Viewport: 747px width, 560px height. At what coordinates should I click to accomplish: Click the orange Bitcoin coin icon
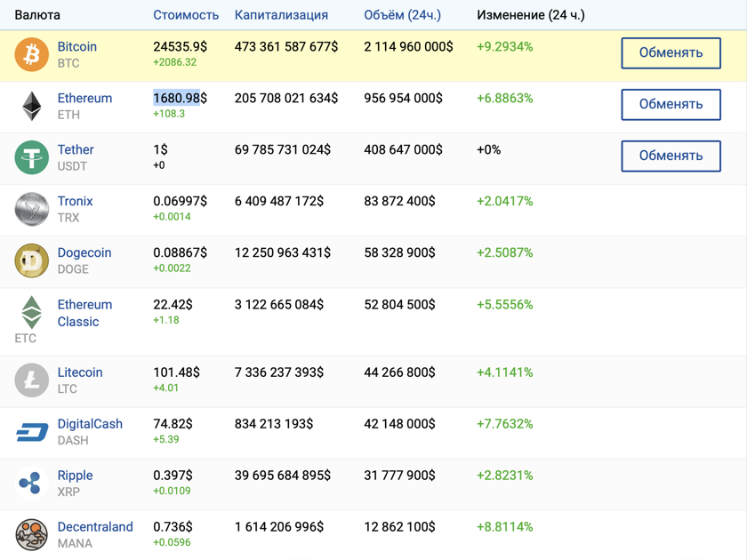(x=31, y=54)
